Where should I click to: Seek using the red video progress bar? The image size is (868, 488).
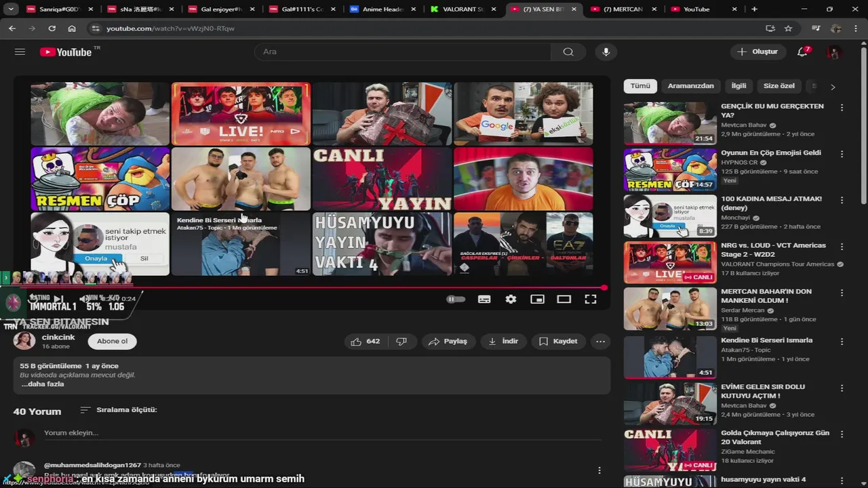pyautogui.click(x=312, y=287)
